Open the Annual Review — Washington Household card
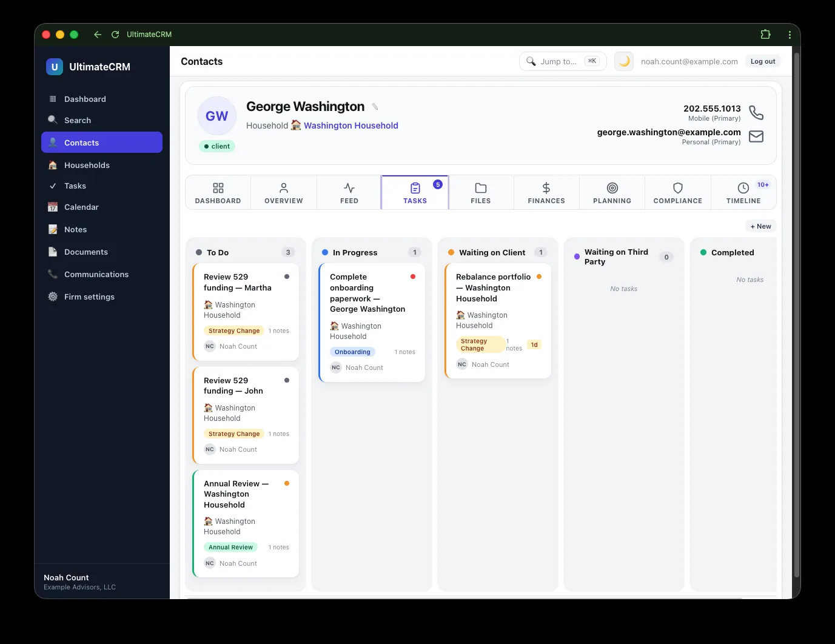 pos(246,523)
